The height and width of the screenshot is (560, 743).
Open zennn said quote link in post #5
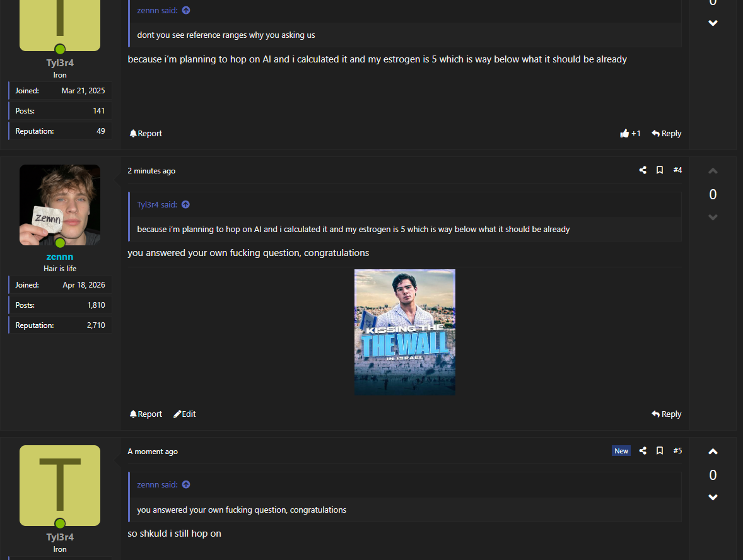[x=157, y=485]
